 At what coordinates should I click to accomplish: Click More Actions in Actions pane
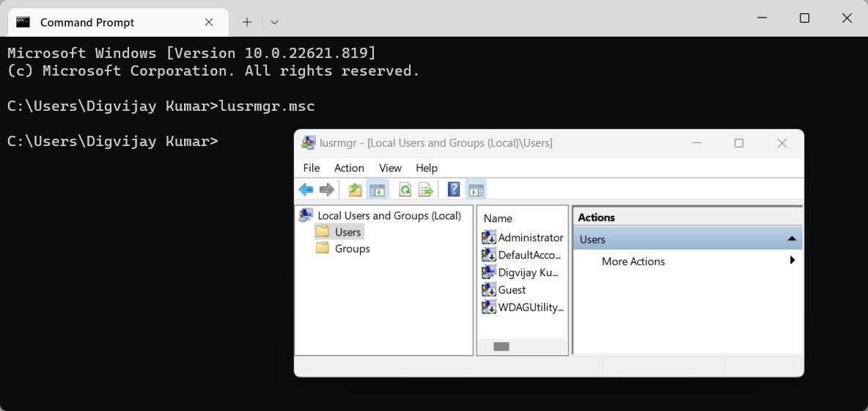click(x=633, y=261)
